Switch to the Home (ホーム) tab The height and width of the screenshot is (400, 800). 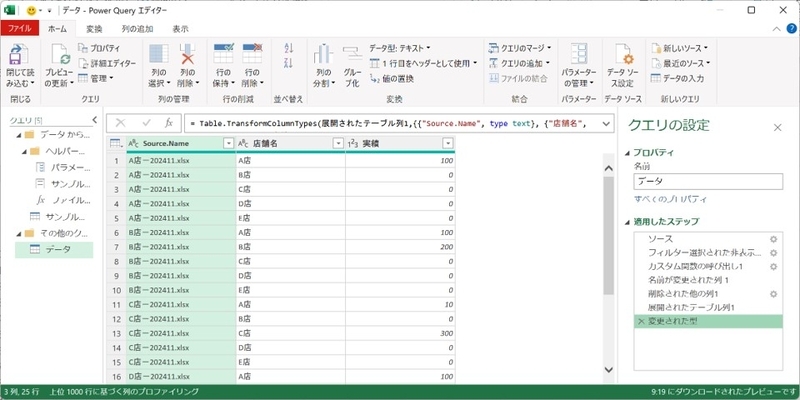coord(57,29)
